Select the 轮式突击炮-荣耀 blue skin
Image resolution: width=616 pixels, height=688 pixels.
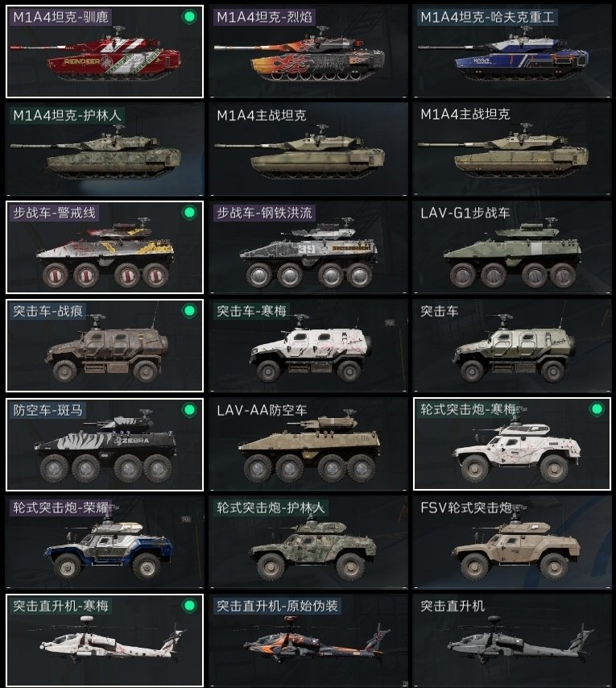(105, 542)
